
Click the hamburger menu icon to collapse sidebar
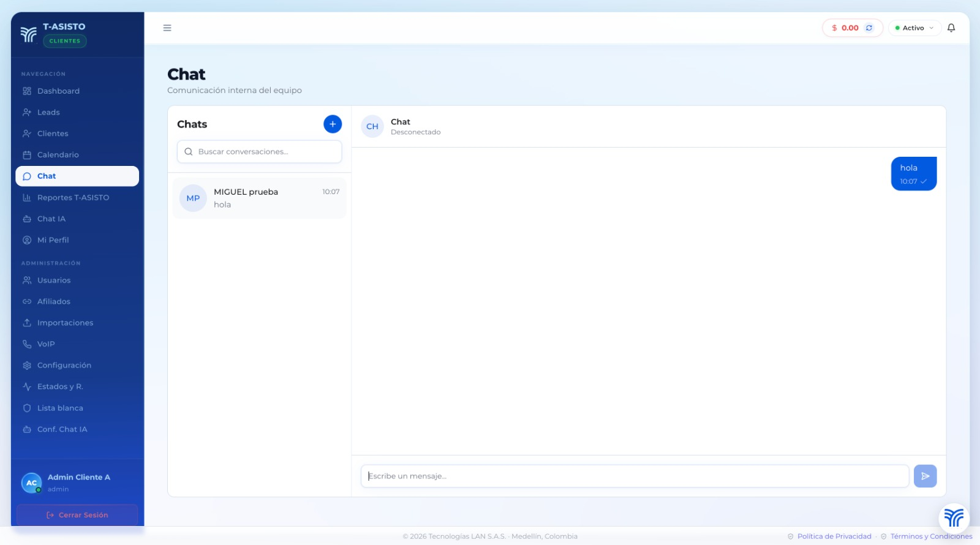167,28
